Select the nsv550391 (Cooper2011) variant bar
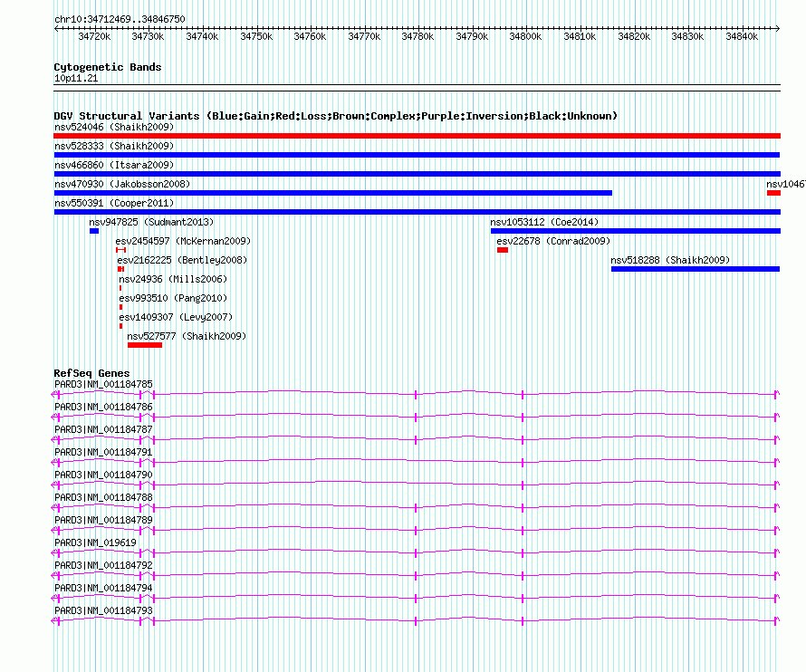Image resolution: width=806 pixels, height=672 pixels. click(x=417, y=212)
